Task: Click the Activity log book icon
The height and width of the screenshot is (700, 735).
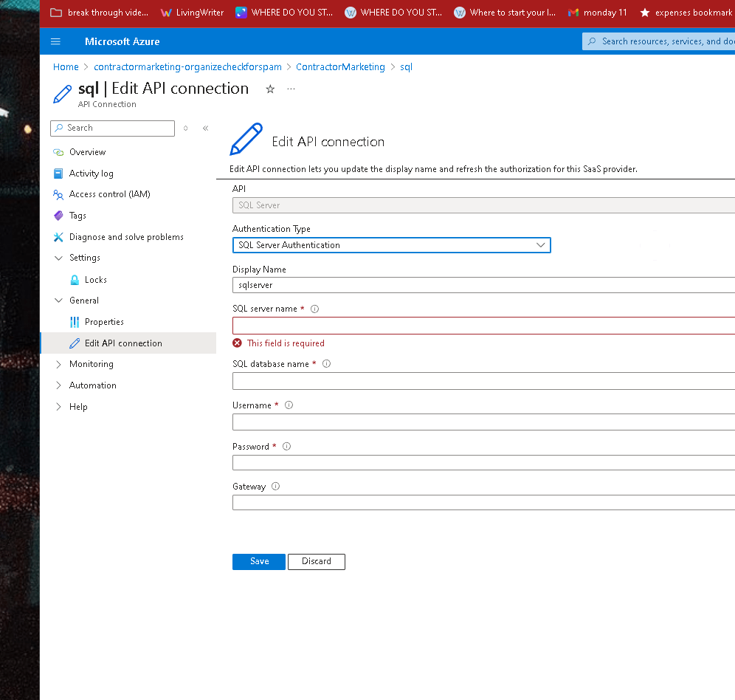Action: [x=58, y=174]
